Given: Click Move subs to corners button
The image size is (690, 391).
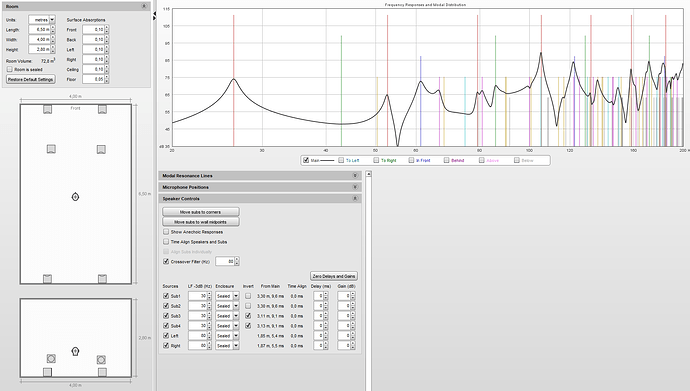Looking at the screenshot, I should click(x=201, y=212).
